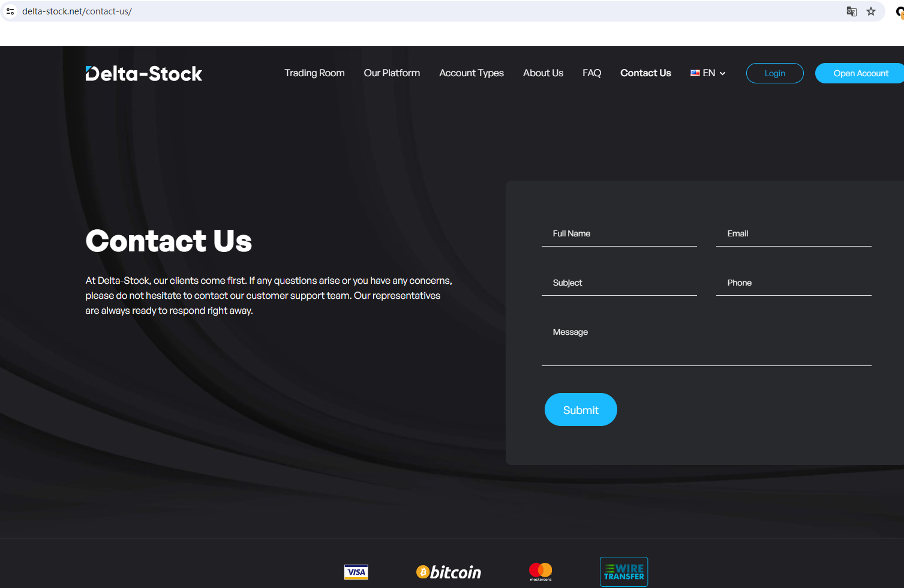The image size is (904, 588).
Task: Click the Visa payment logo
Action: tap(356, 572)
